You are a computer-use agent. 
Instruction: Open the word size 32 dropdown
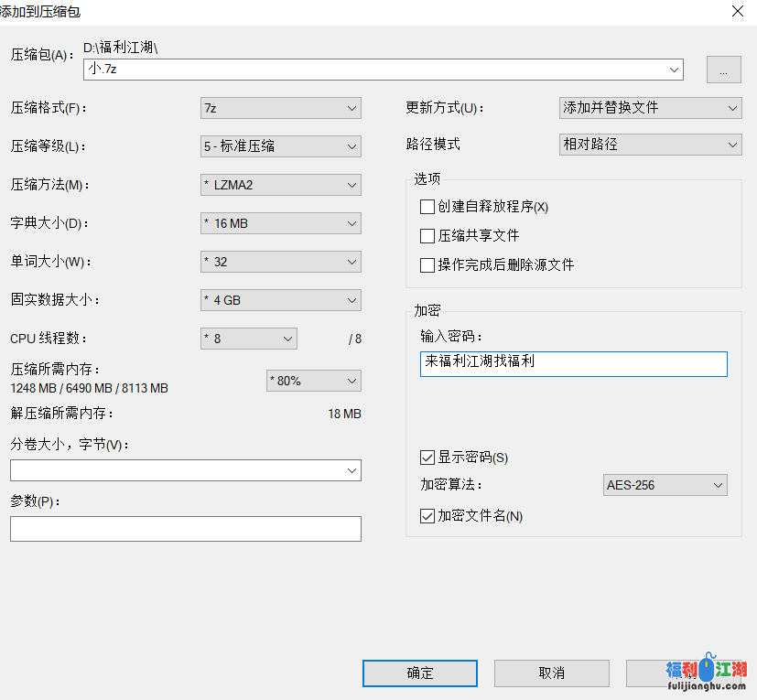(280, 262)
